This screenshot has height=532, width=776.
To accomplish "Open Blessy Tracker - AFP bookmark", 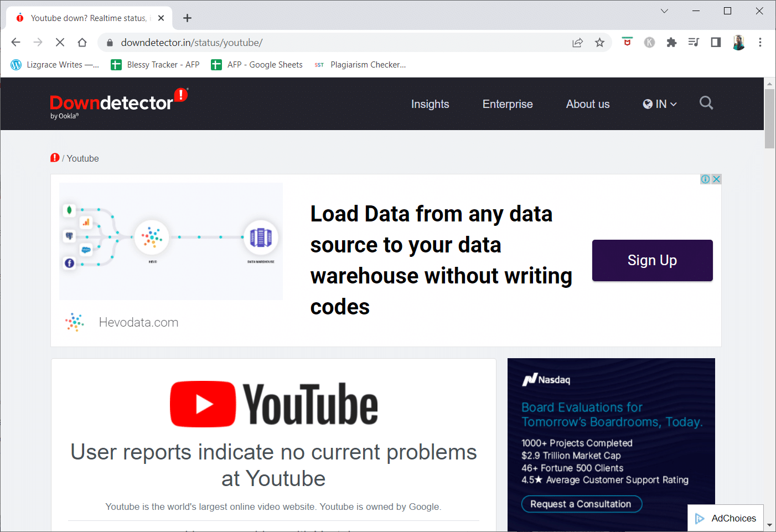I will (156, 65).
